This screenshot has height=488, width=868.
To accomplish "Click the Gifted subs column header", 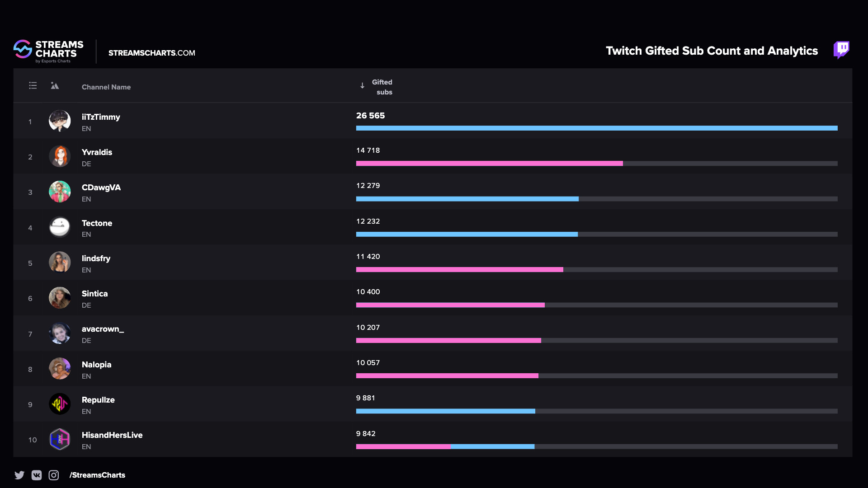I will (382, 87).
